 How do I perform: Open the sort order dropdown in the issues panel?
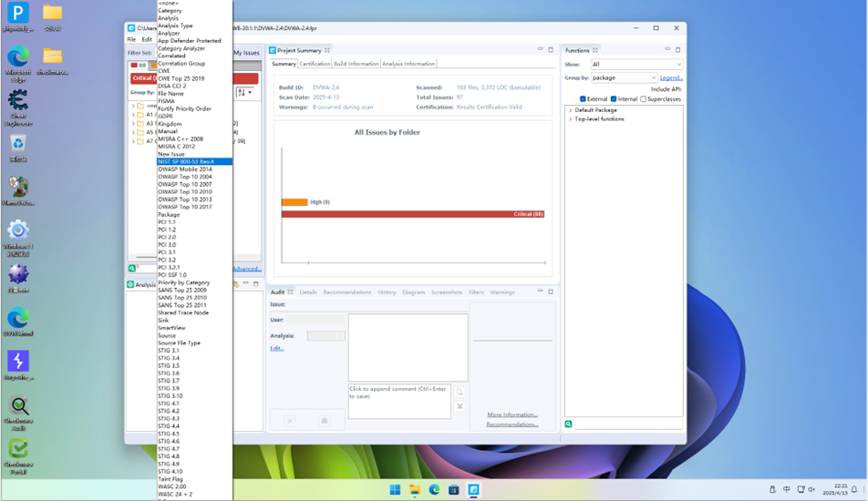[x=245, y=92]
